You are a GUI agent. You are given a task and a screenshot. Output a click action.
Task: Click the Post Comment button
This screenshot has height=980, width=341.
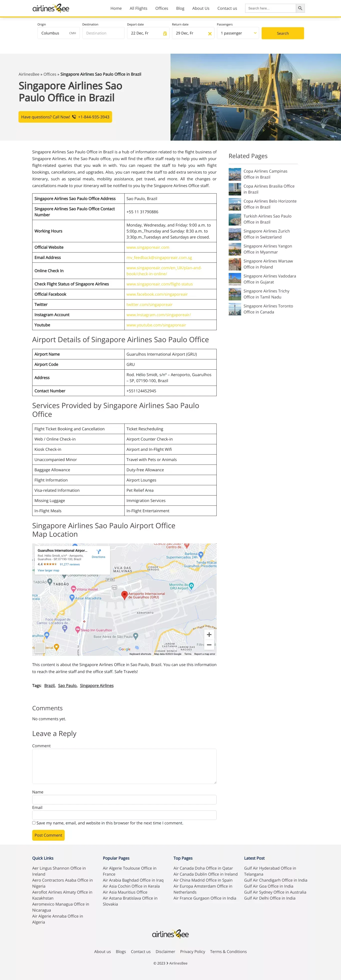click(48, 835)
